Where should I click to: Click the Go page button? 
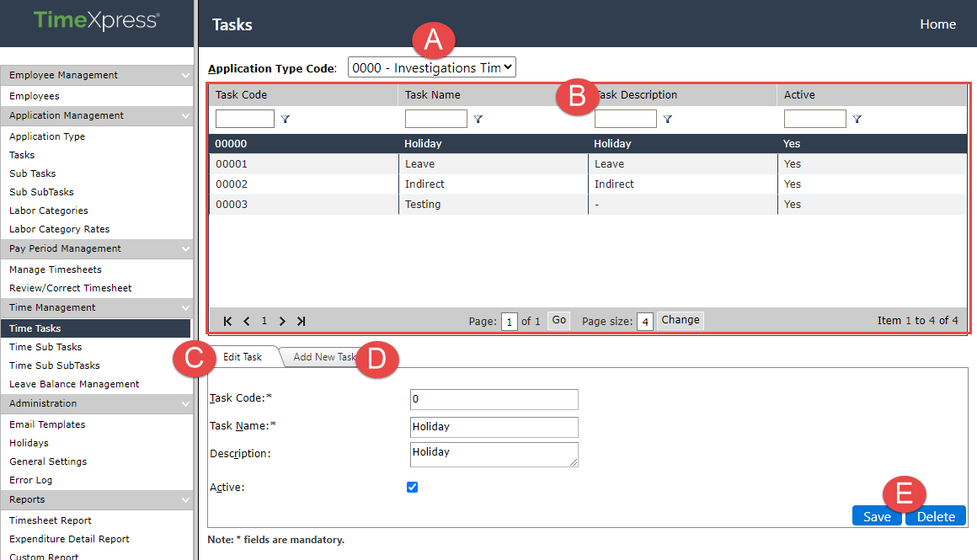(x=559, y=320)
